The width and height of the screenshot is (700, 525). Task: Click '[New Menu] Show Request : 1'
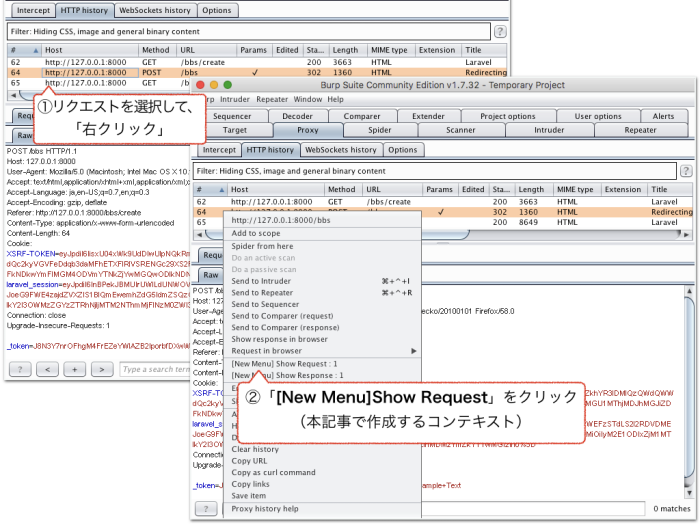322,364
